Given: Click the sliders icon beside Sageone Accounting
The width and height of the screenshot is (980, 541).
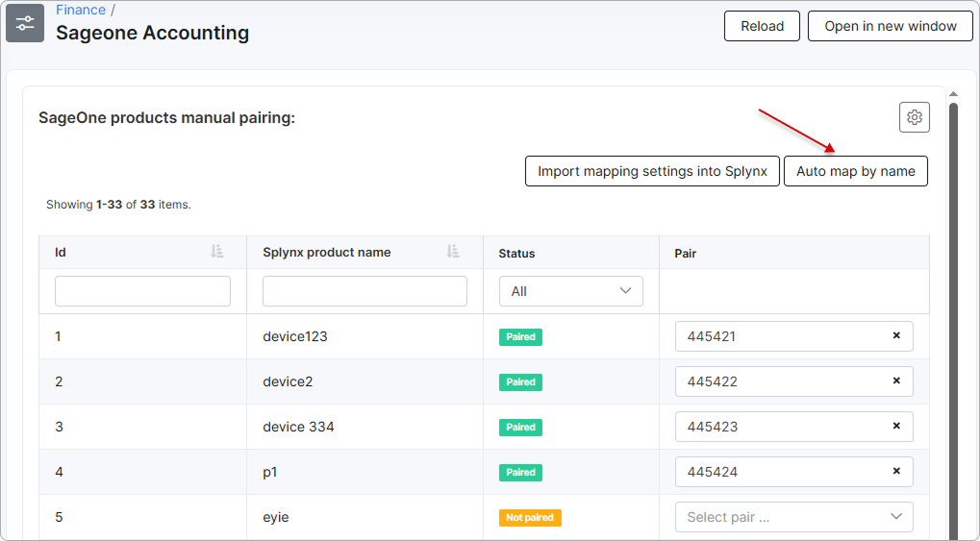Looking at the screenshot, I should (25, 23).
